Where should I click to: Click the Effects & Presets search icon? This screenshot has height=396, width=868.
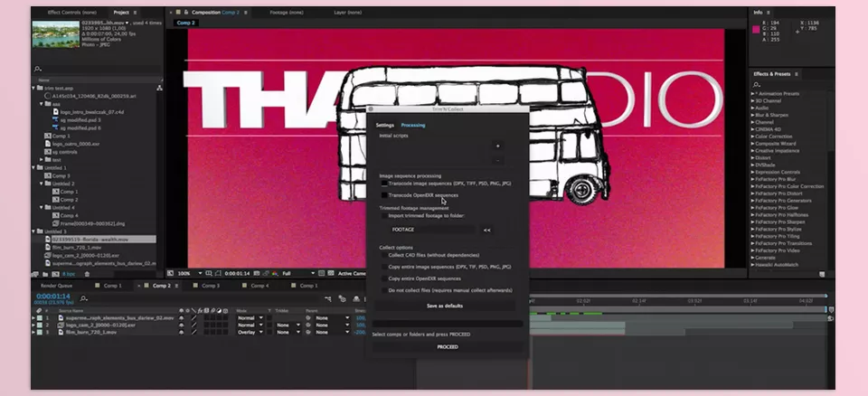(757, 85)
